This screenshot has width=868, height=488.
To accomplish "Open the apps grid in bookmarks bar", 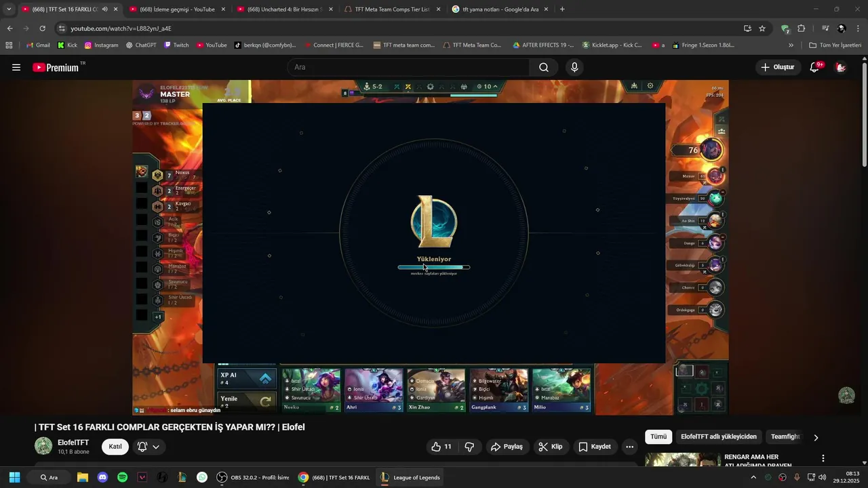I will tap(9, 45).
